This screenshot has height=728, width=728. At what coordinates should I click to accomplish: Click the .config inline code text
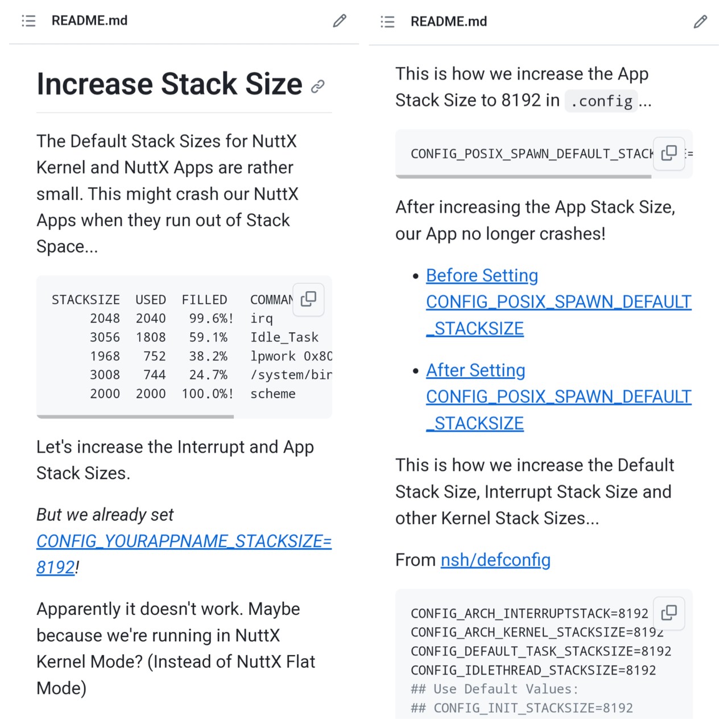tap(602, 101)
